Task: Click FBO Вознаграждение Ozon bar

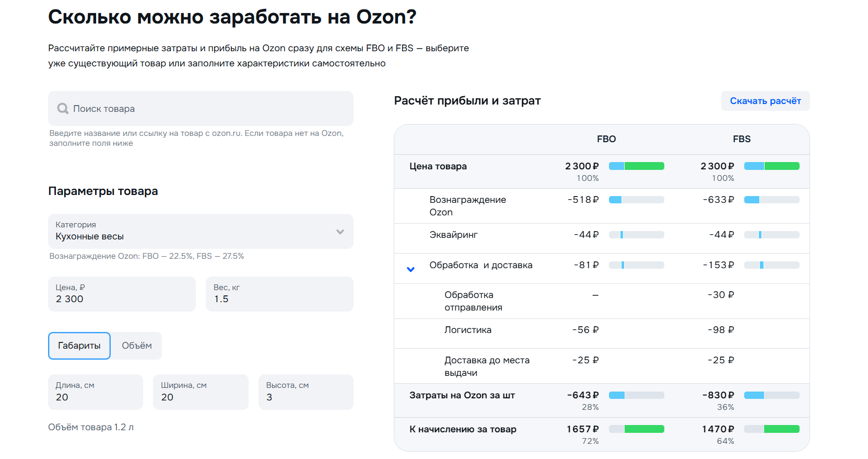Action: click(x=637, y=200)
